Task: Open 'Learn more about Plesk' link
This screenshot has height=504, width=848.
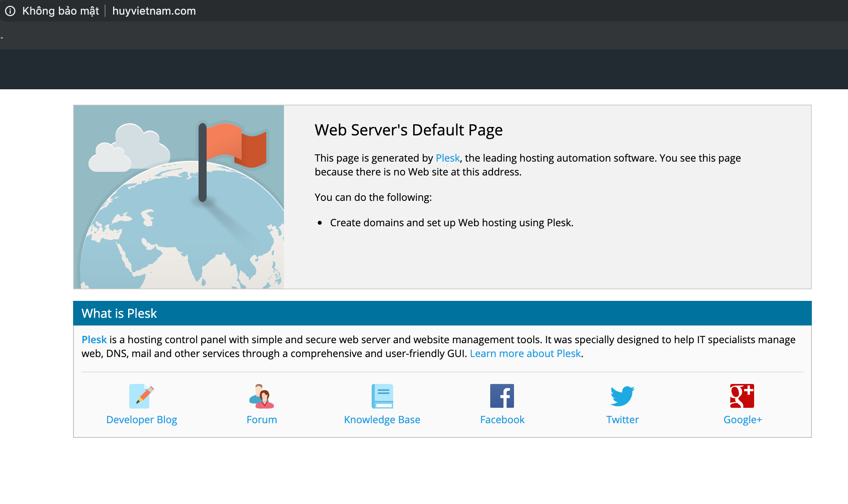Action: (525, 354)
